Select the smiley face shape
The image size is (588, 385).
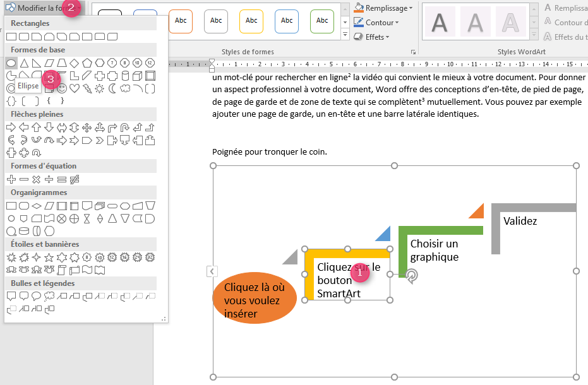coord(62,88)
